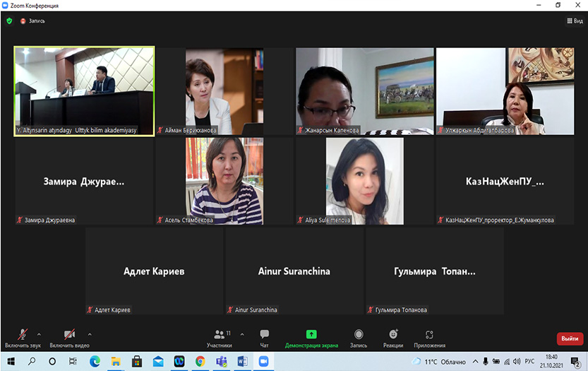Open the Reactions (Реакции) menu
Image resolution: width=588 pixels, height=371 pixels.
[393, 334]
